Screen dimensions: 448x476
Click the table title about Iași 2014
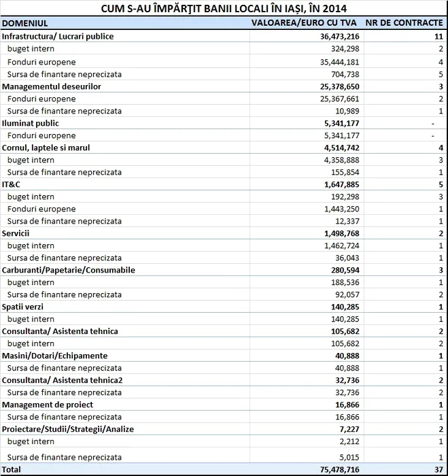(x=224, y=9)
